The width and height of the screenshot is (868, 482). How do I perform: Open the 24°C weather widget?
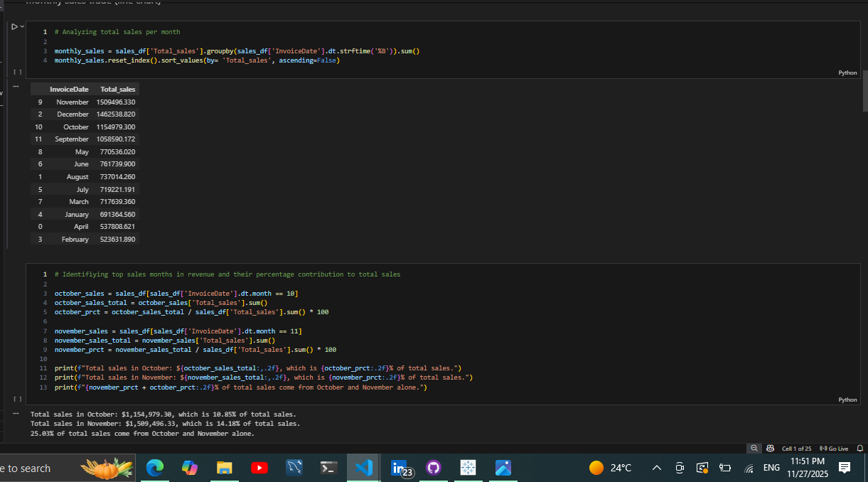pos(610,468)
